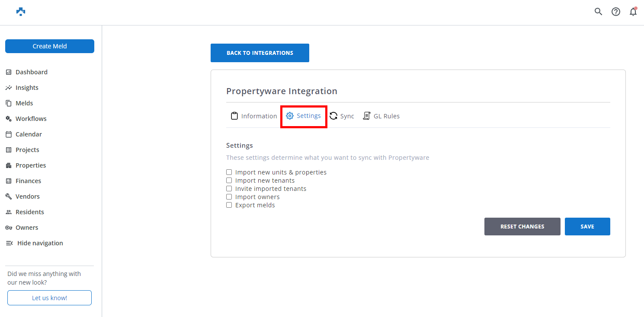The height and width of the screenshot is (317, 644).
Task: Open Insights in the sidebar
Action: point(27,88)
